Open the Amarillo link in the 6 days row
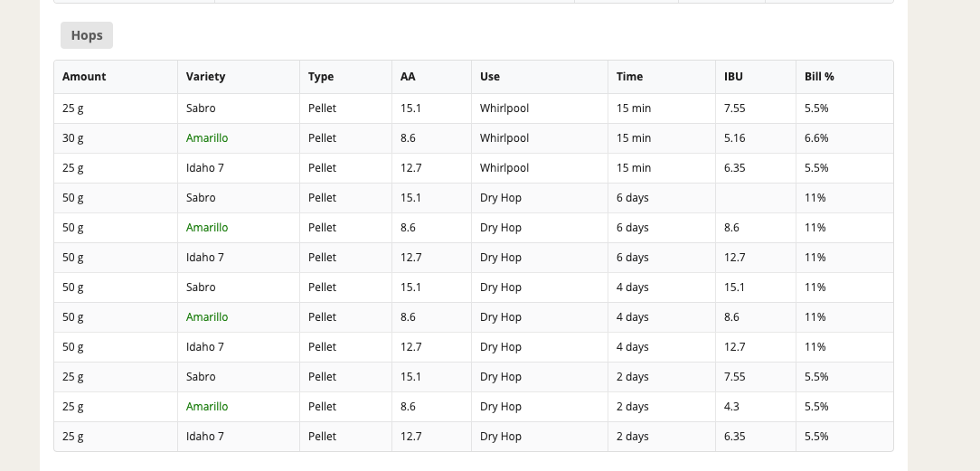The image size is (980, 471). [207, 228]
